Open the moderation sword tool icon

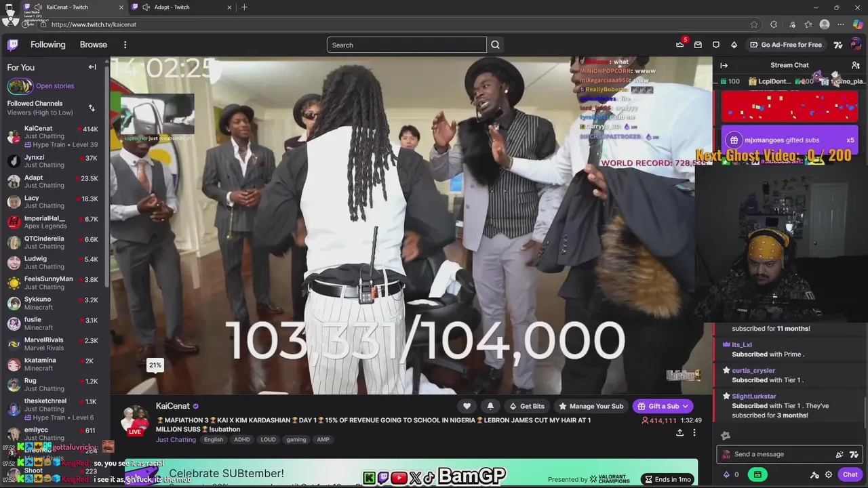[x=815, y=474]
